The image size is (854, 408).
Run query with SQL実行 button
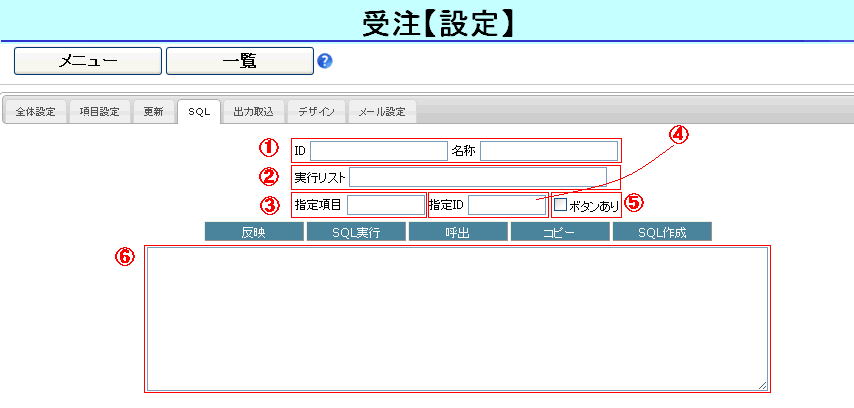[356, 232]
